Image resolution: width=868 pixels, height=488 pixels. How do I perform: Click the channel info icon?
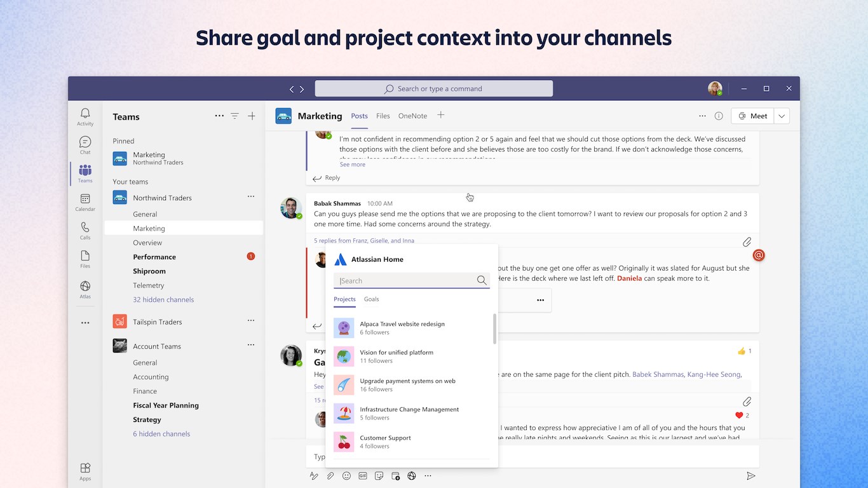tap(719, 116)
